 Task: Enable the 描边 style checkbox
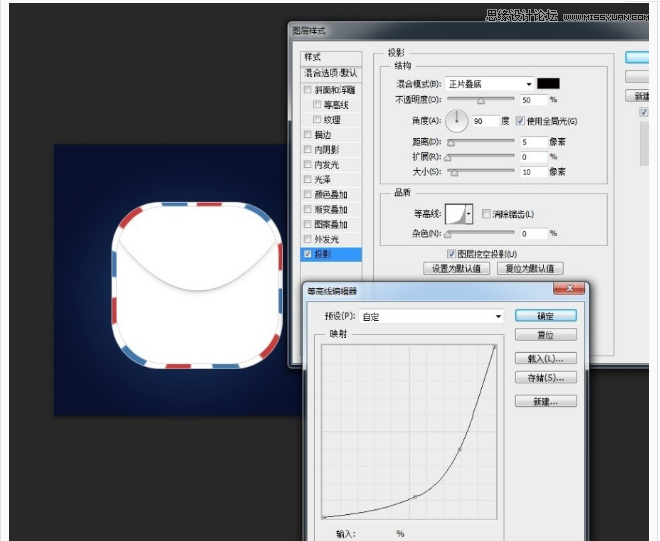coord(308,134)
